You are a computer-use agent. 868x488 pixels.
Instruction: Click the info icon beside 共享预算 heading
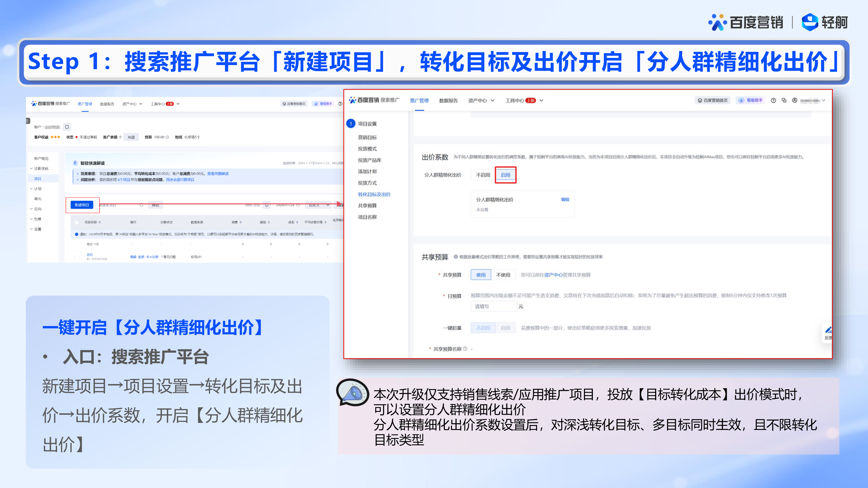pos(455,257)
